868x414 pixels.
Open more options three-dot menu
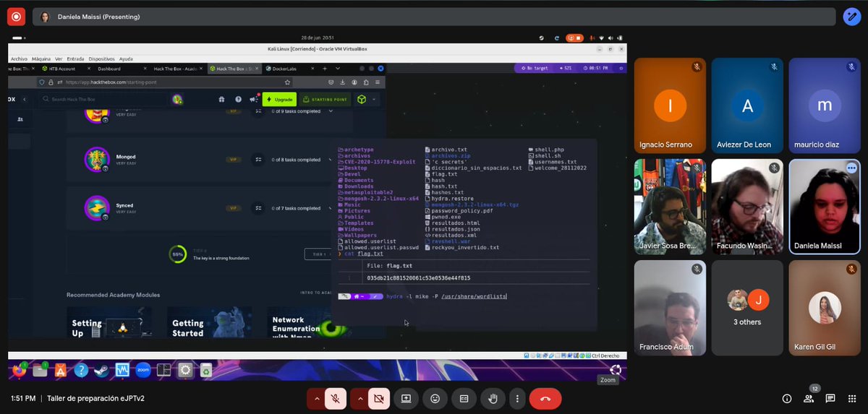tap(516, 398)
